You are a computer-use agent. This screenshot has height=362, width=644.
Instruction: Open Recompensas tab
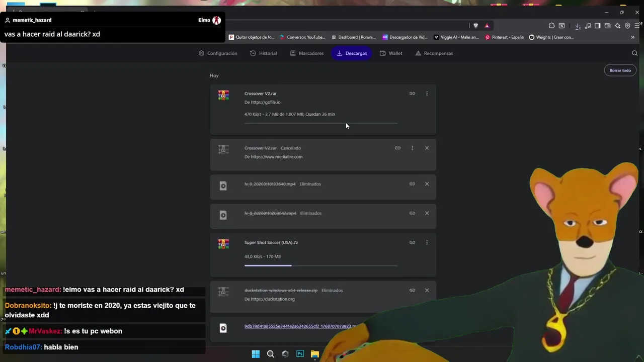coord(434,53)
